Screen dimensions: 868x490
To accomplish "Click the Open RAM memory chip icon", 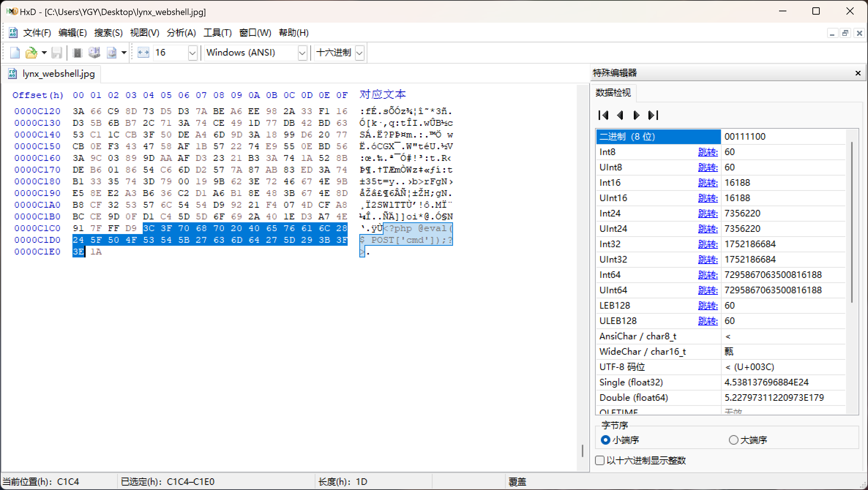I will point(77,53).
